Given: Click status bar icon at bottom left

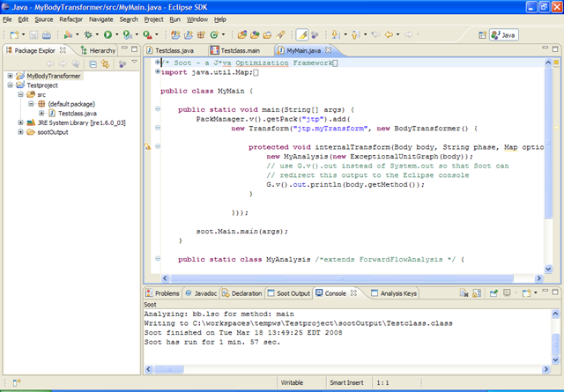Looking at the screenshot, I should tap(17, 382).
